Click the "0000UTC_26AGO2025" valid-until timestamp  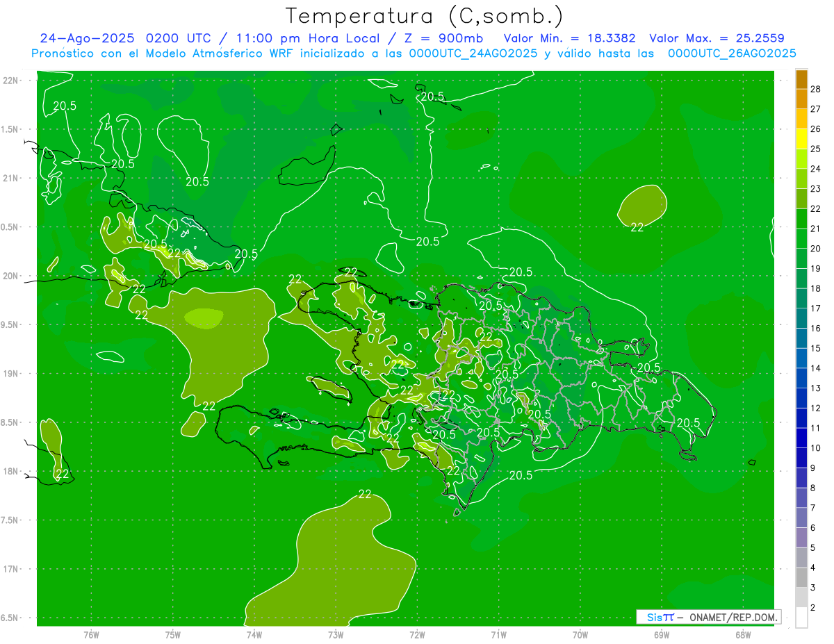click(x=731, y=53)
